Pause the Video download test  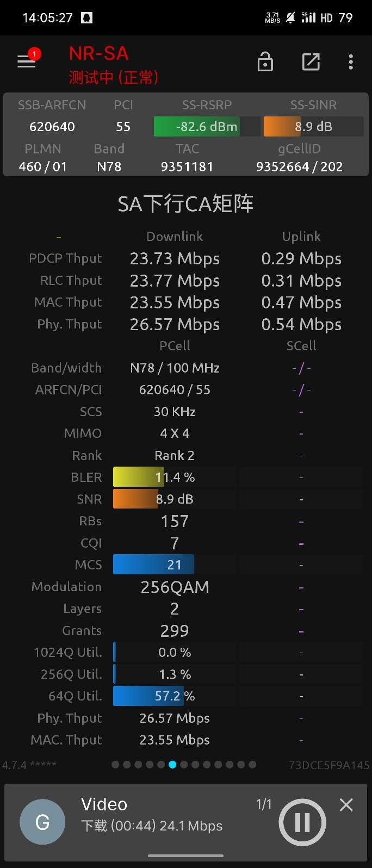(x=302, y=822)
